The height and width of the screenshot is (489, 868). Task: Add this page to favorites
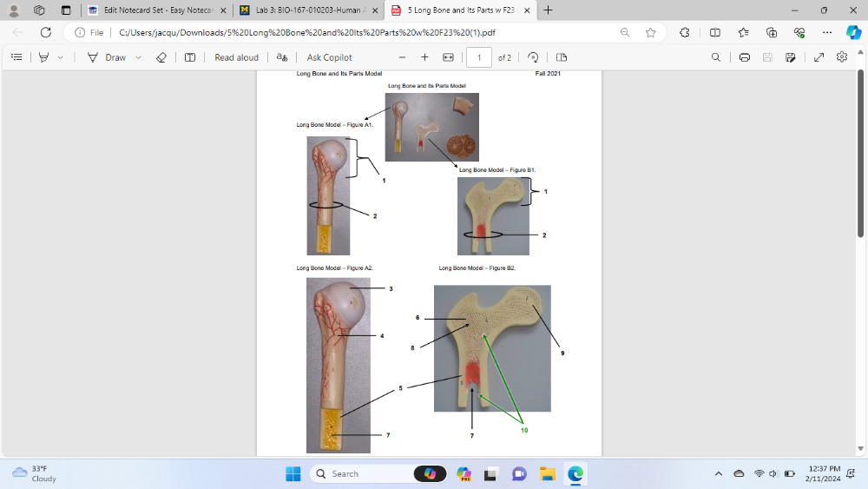651,32
